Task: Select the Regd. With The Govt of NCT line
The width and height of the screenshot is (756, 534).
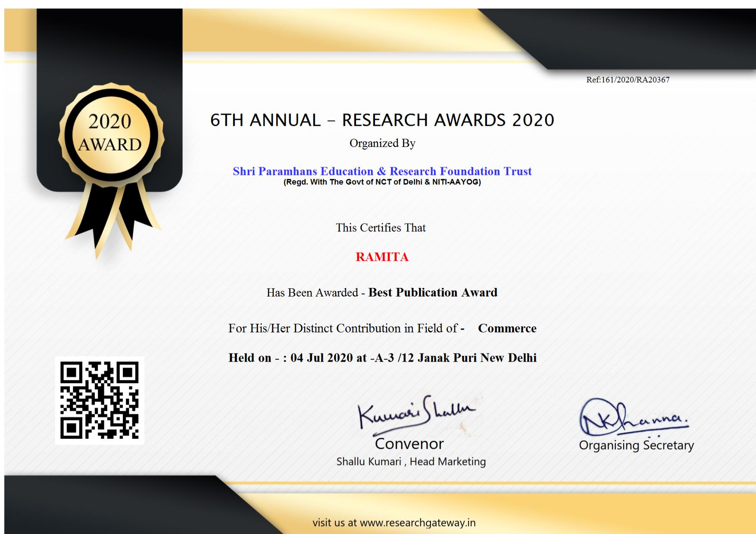Action: [x=382, y=182]
